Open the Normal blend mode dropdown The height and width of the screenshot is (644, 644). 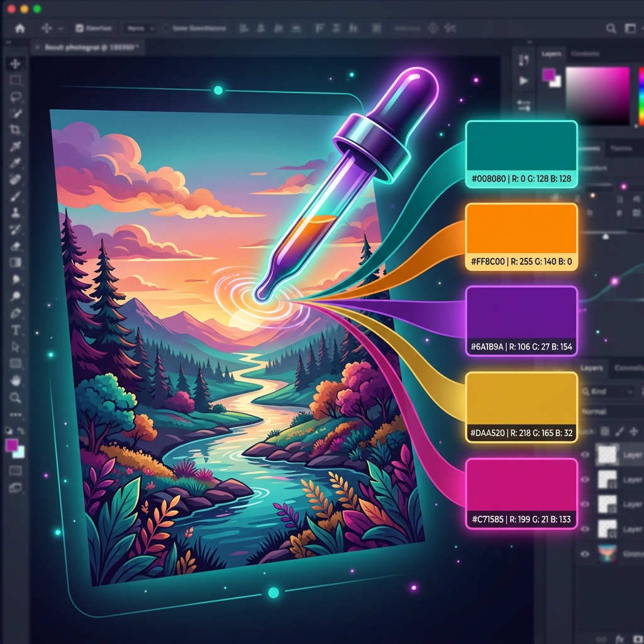(x=612, y=411)
